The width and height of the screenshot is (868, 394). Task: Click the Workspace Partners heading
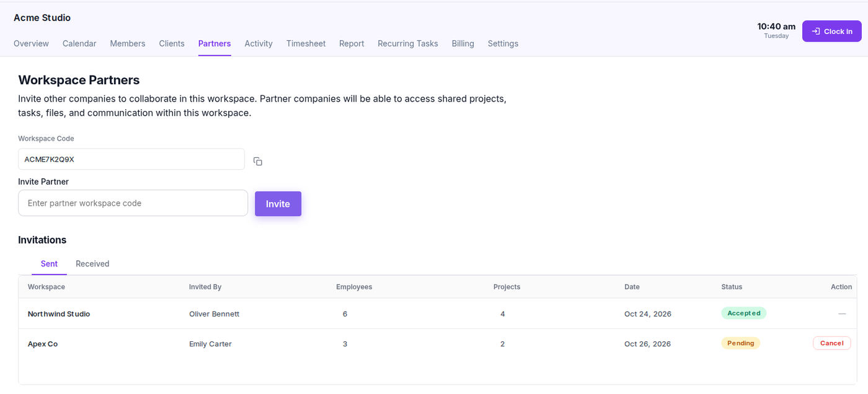(x=79, y=80)
